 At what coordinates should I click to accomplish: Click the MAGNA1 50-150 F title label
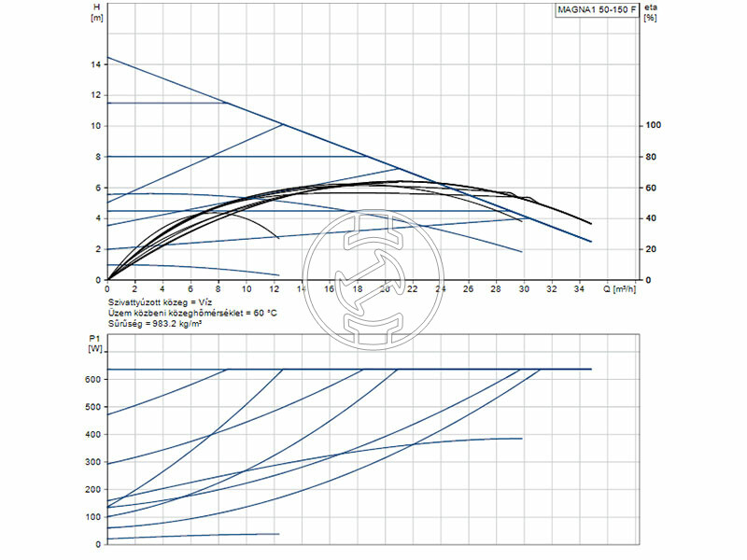[596, 11]
